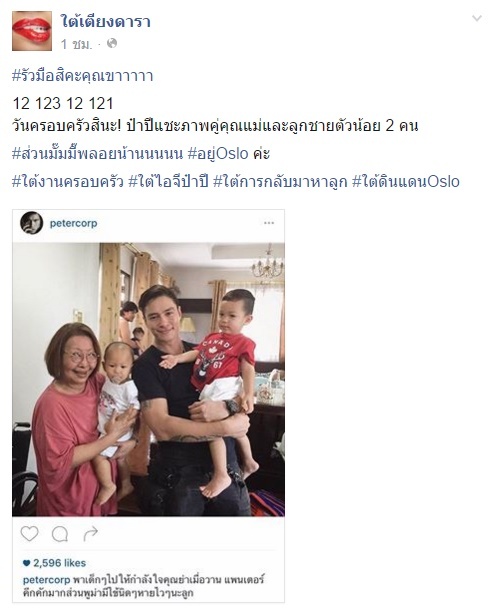Open hashtag #ใต้การกลับมาหาลูก
Image resolution: width=488 pixels, height=615 pixels.
(280, 181)
